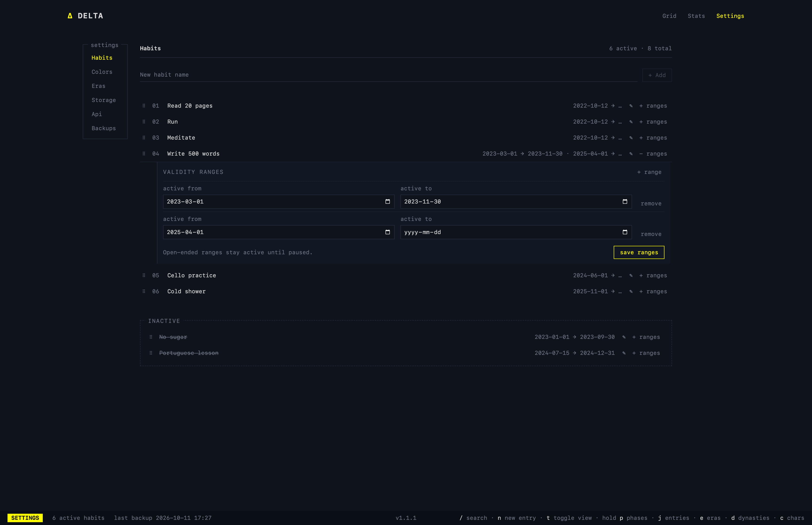Viewport: 812px width, 525px height.
Task: Click drag handle of Cello practice
Action: [x=144, y=275]
